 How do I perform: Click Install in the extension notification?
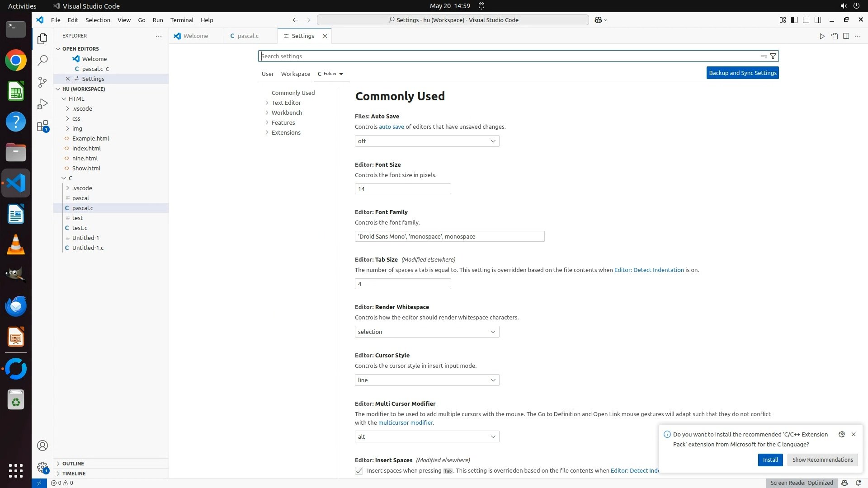pyautogui.click(x=770, y=460)
